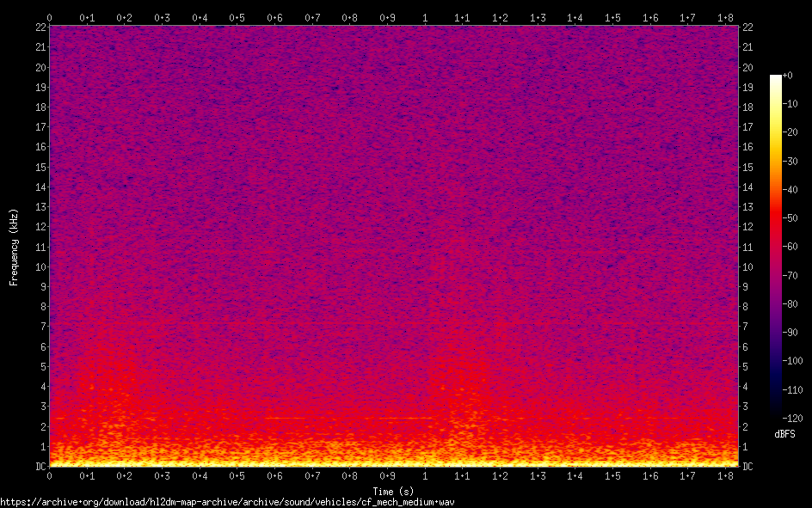The height and width of the screenshot is (508, 812).
Task: Click the 0 tick on bottom time axis
Action: [50, 476]
